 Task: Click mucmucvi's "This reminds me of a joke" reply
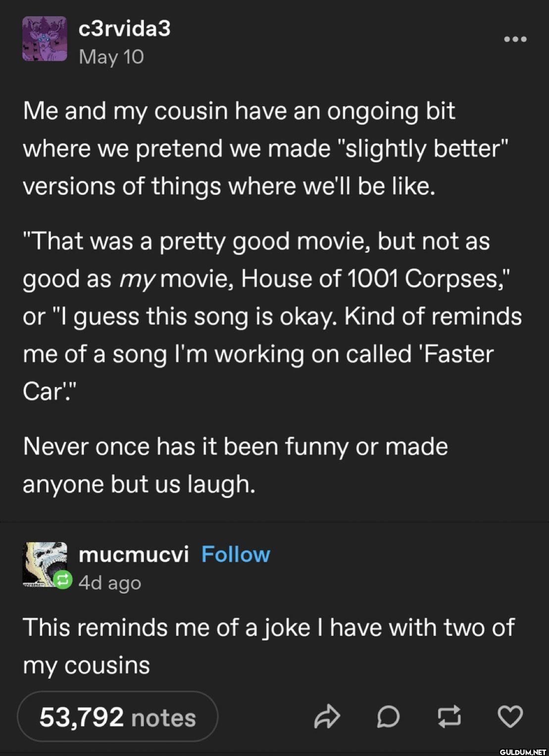[268, 646]
